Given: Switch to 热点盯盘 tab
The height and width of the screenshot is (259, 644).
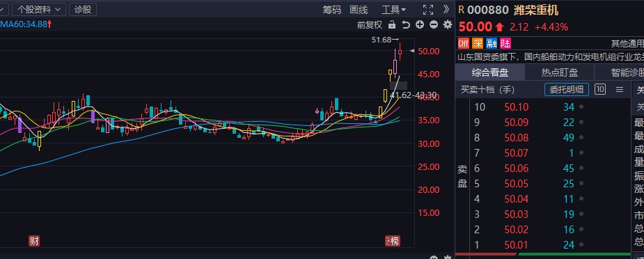Looking at the screenshot, I should tap(559, 72).
